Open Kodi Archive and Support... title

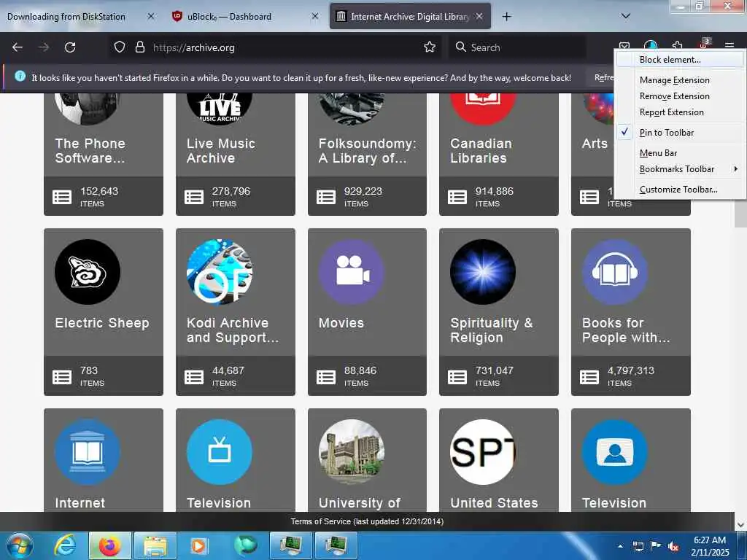coord(233,330)
